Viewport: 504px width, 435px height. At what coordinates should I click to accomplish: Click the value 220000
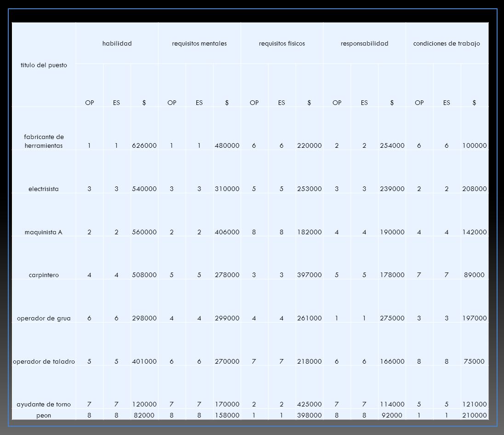309,145
